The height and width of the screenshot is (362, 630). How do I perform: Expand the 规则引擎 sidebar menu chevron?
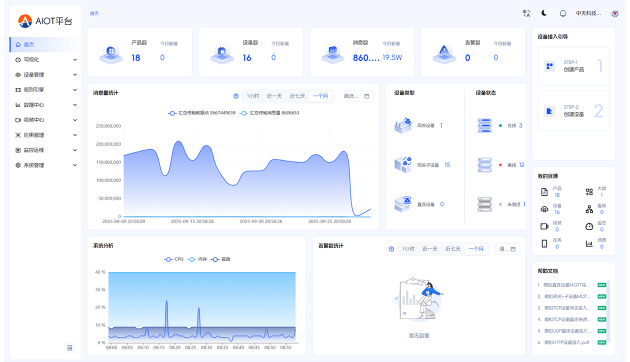click(x=75, y=90)
